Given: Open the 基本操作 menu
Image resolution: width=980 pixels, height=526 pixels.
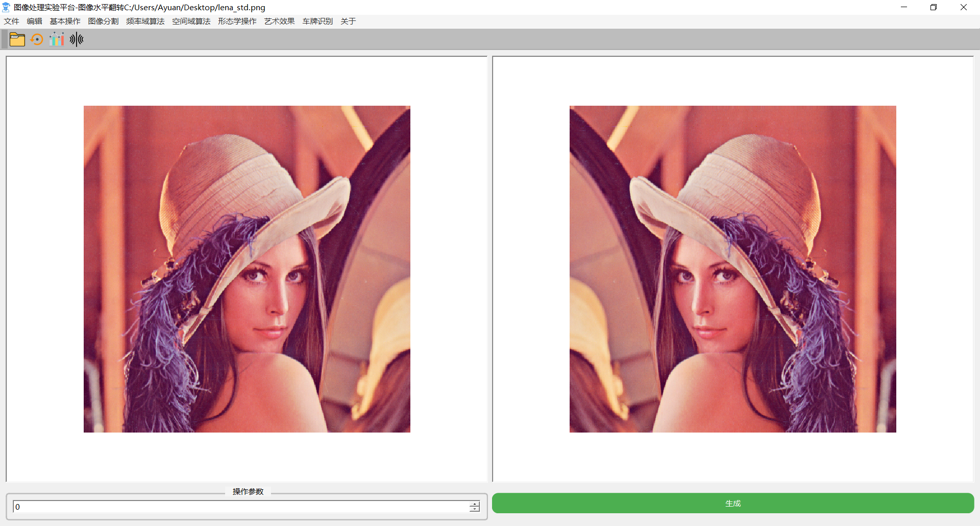Looking at the screenshot, I should click(x=65, y=21).
